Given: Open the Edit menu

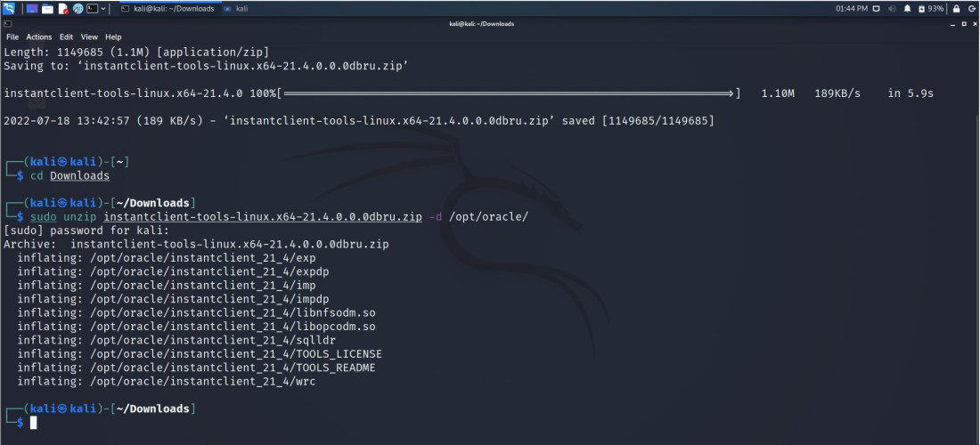Looking at the screenshot, I should (x=67, y=37).
